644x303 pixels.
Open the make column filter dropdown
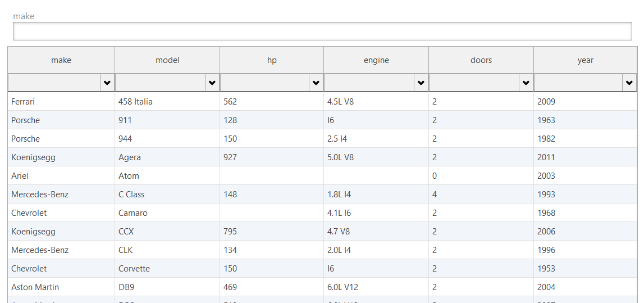[107, 83]
